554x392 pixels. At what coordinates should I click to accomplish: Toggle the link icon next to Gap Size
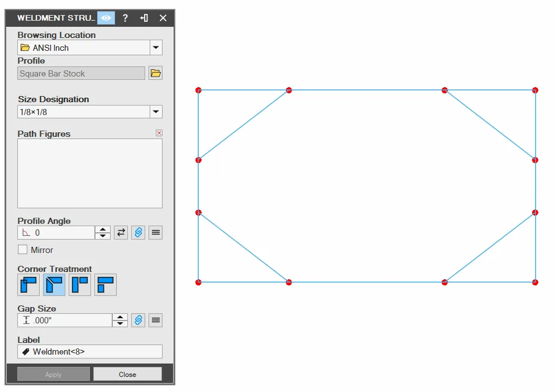[138, 321]
